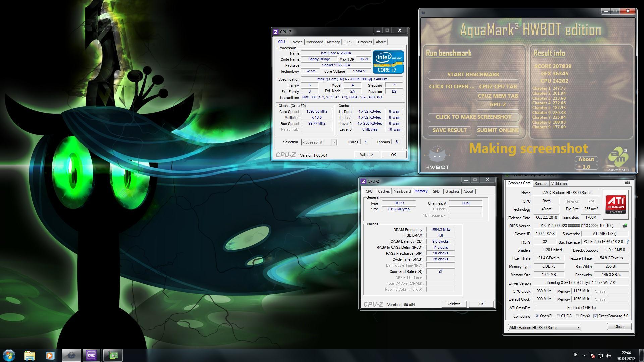
Task: Open the Action Center flag icon
Action: (592, 355)
